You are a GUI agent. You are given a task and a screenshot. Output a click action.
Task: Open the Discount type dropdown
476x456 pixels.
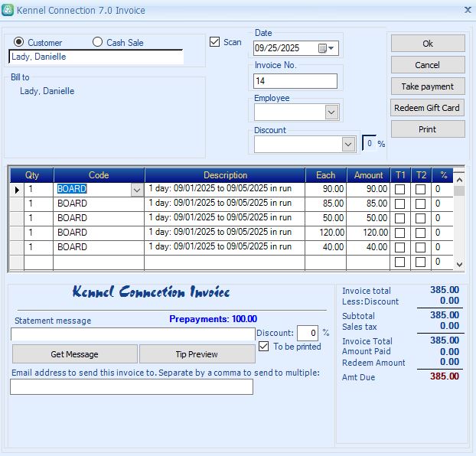[348, 145]
